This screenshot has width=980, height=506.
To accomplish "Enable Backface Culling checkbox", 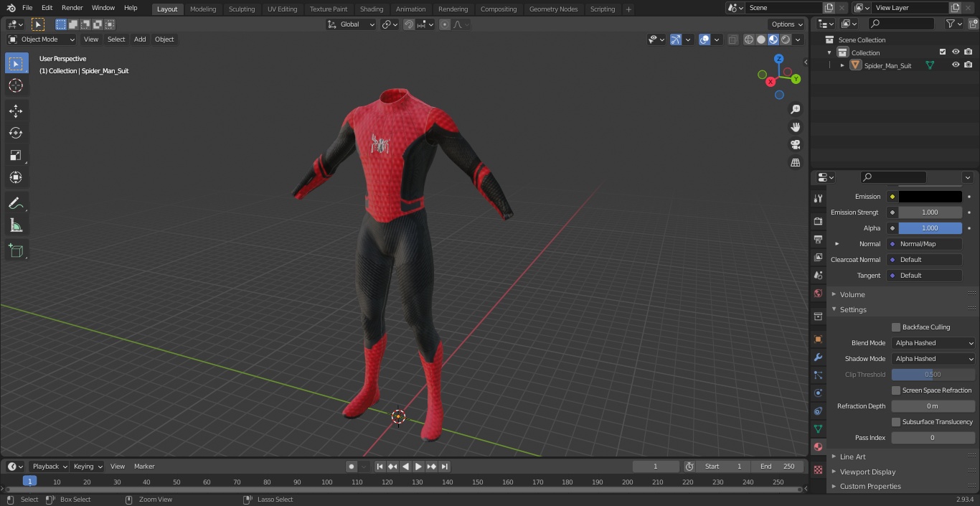I will 896,327.
